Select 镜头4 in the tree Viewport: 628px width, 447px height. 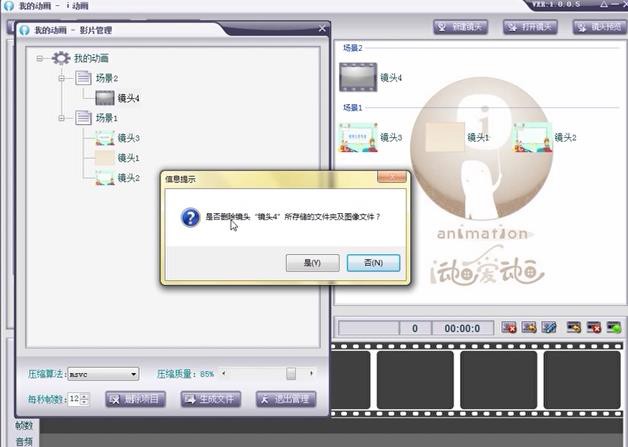point(129,98)
